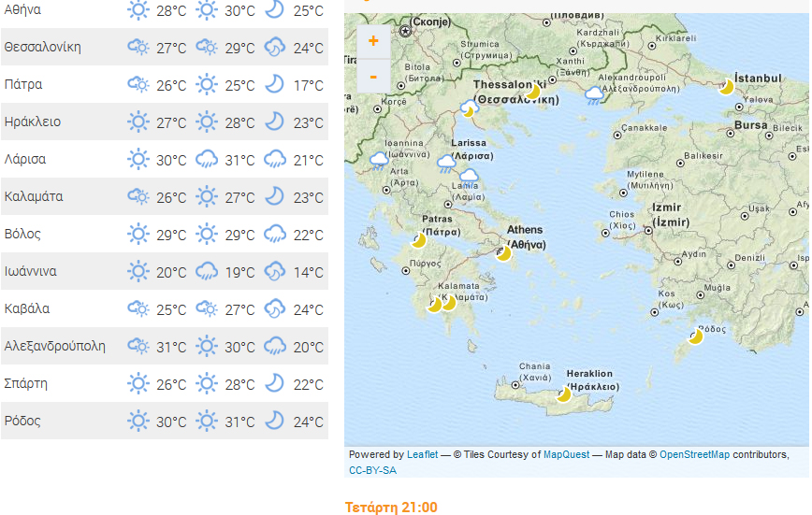Click the moon marker at Heraklion on Crete
Screen dimensions: 812x515
point(563,394)
